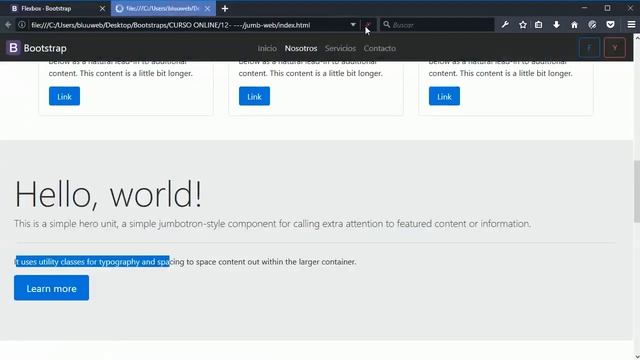Click the Hello, world! heading

108,194
